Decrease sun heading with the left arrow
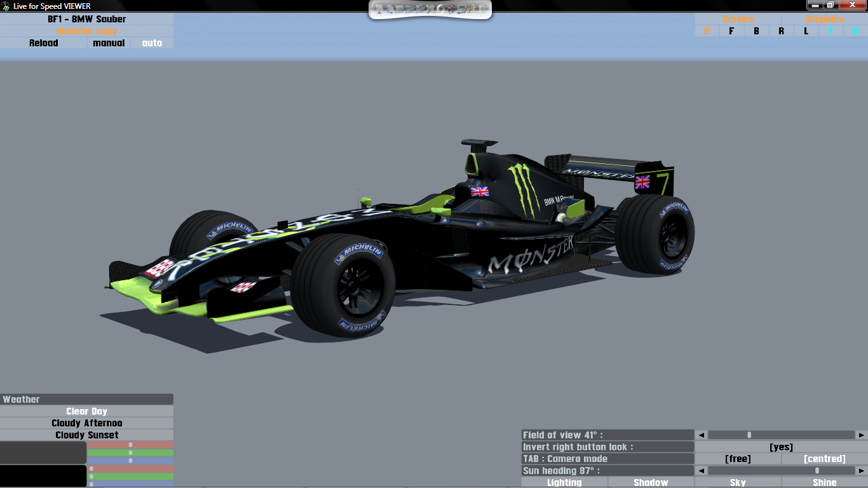This screenshot has height=488, width=868. coord(702,471)
